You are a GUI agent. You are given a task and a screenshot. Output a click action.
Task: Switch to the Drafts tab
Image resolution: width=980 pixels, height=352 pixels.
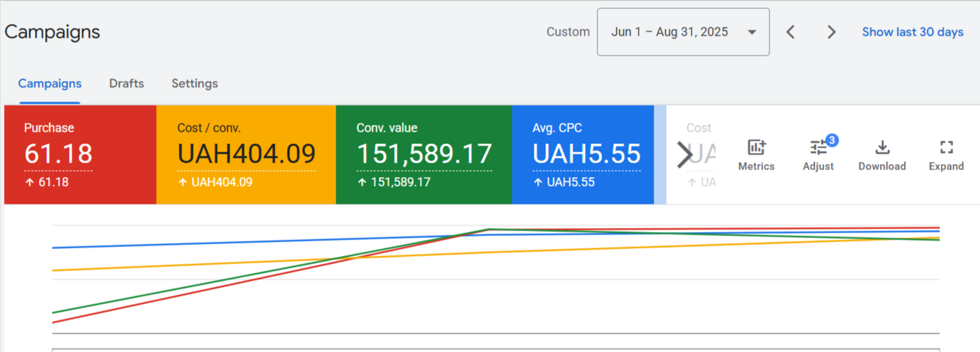pyautogui.click(x=126, y=84)
